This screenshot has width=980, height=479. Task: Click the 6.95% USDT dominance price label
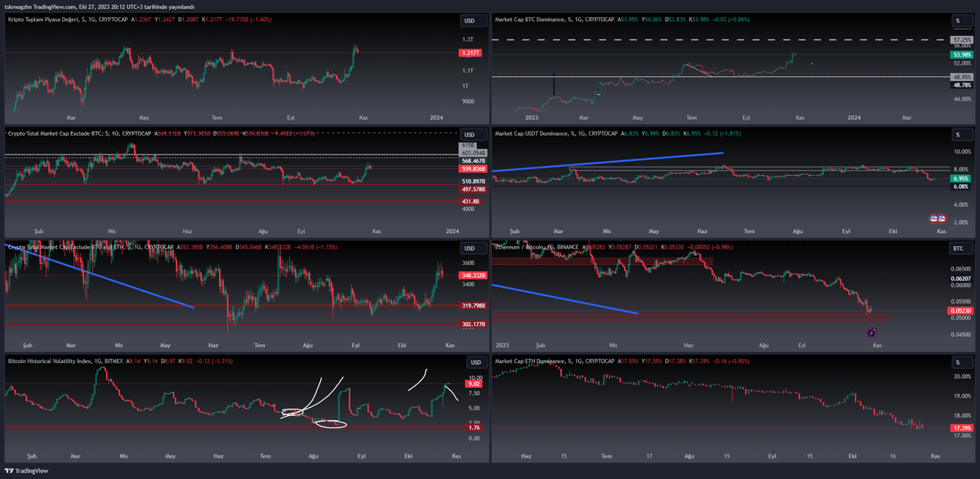click(961, 178)
